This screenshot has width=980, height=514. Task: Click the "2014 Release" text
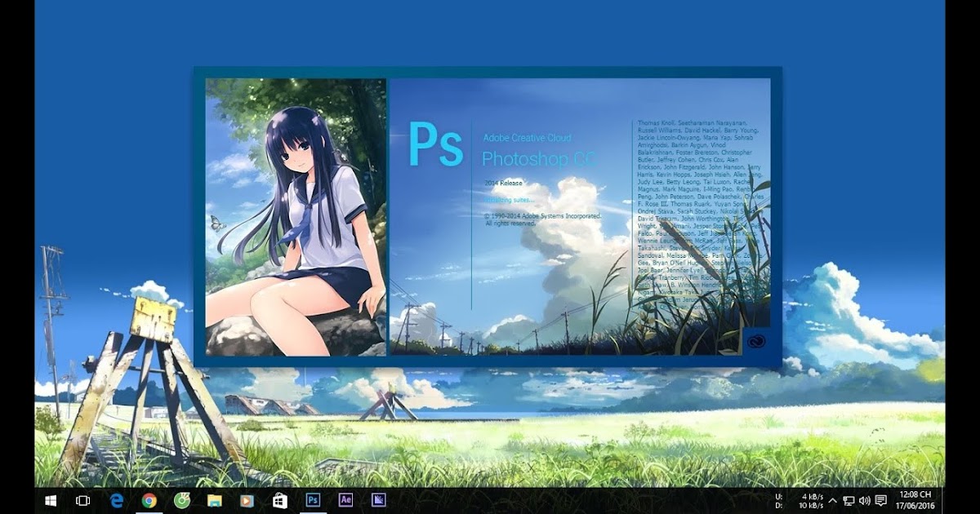pyautogui.click(x=504, y=184)
